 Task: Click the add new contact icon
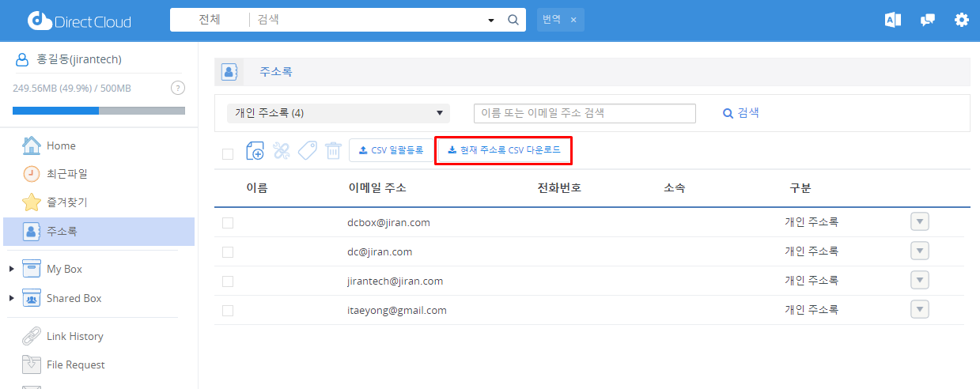[x=255, y=150]
